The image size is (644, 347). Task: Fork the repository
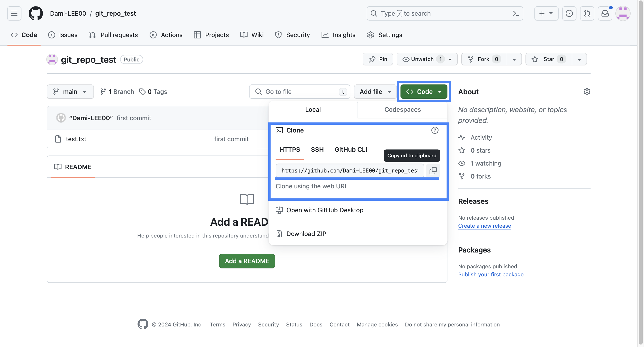click(484, 59)
